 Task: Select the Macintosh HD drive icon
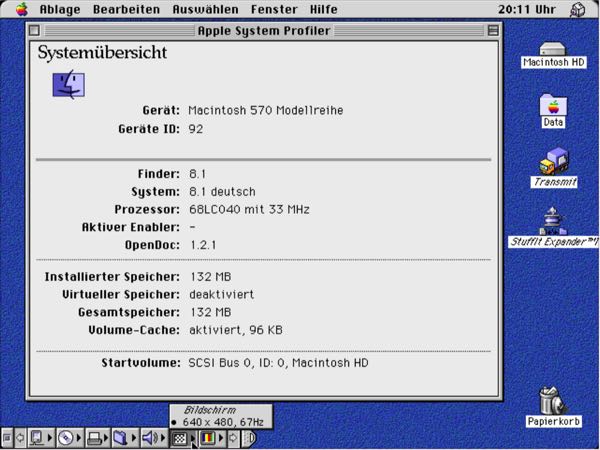pos(553,55)
